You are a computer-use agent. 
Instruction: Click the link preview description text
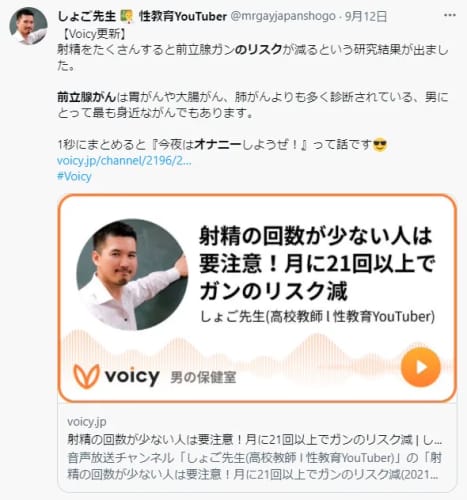pos(253,466)
